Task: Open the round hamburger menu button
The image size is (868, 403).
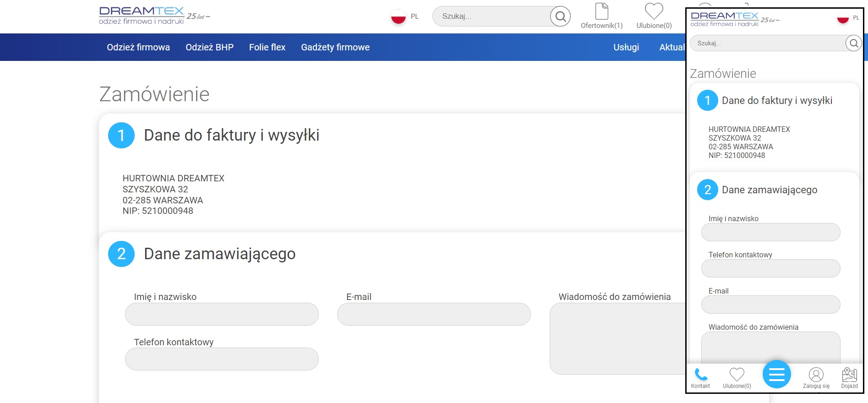Action: pos(776,375)
